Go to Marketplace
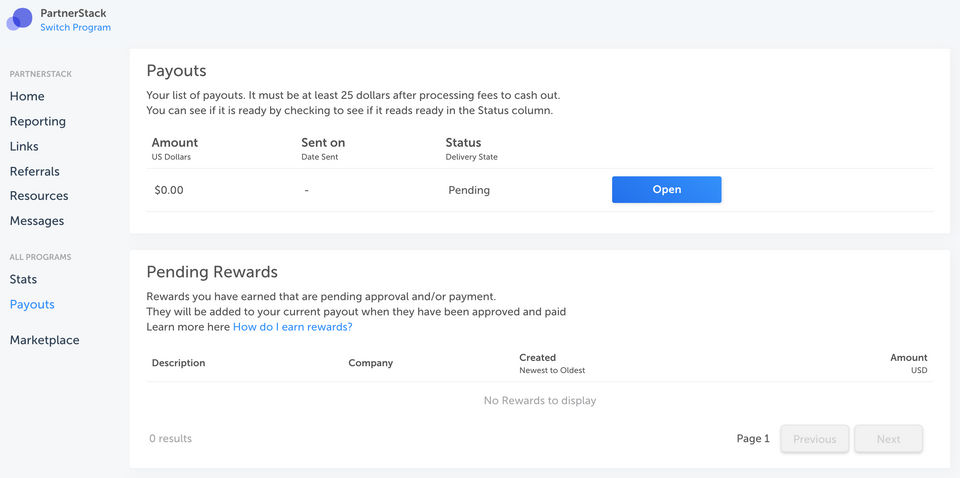This screenshot has height=478, width=960. coord(44,340)
